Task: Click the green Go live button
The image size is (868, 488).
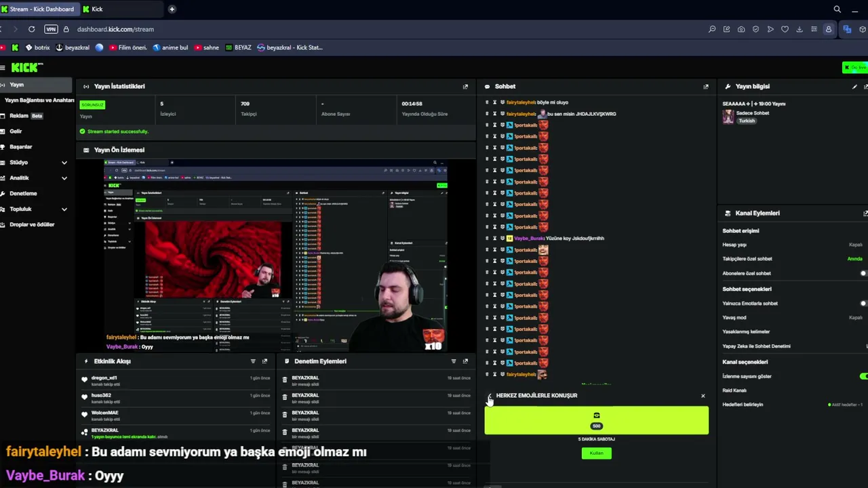Action: [x=856, y=67]
